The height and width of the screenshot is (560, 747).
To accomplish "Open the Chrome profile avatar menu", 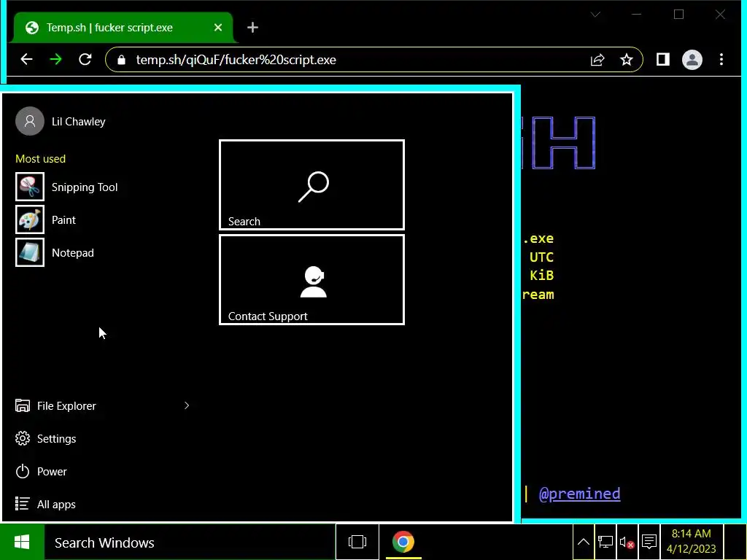I will 692,60.
